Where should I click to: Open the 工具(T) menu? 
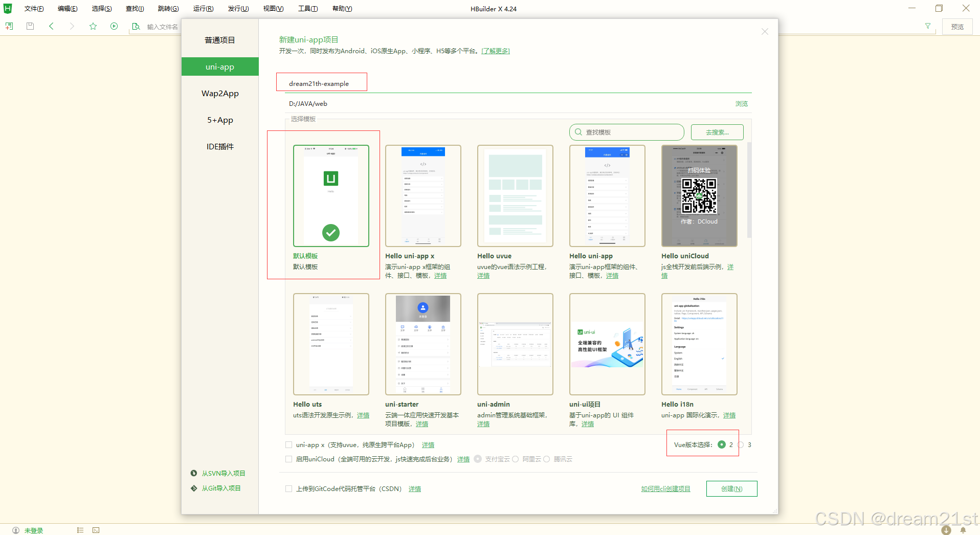click(308, 9)
